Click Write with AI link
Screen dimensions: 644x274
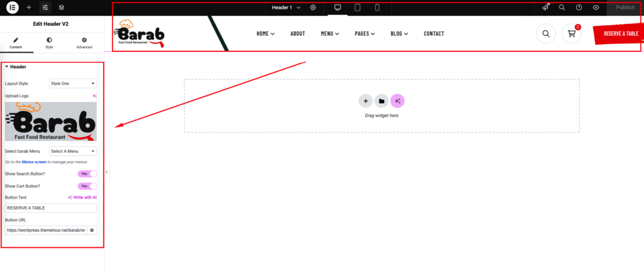[x=82, y=197]
